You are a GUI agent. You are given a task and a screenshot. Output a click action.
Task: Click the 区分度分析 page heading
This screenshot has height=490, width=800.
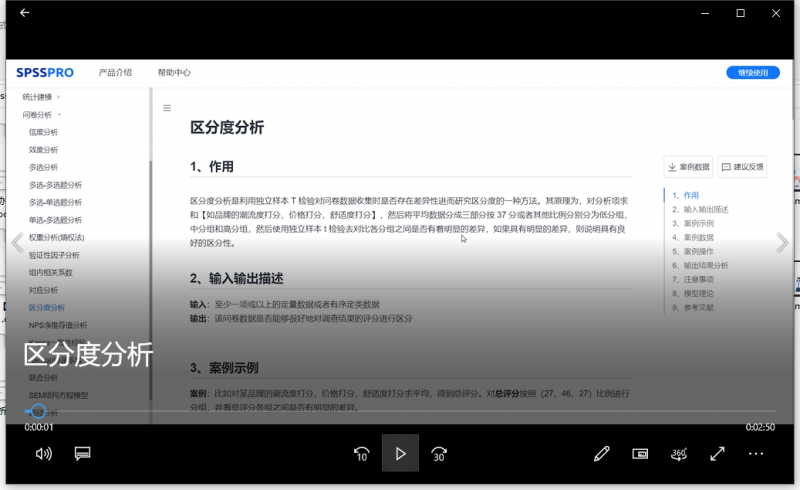pos(227,128)
